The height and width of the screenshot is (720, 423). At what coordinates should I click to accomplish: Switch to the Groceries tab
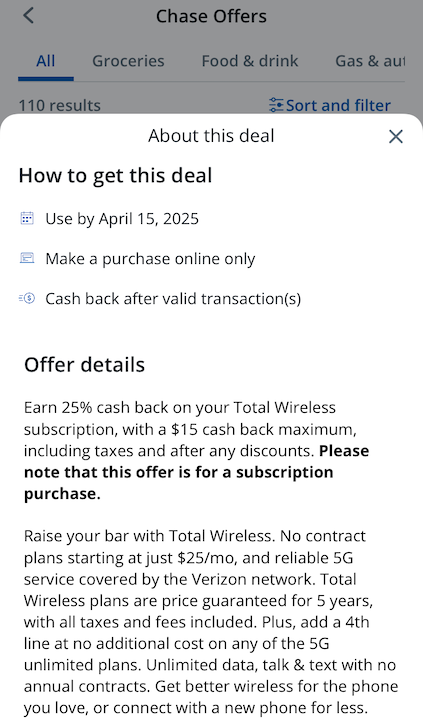(x=128, y=61)
